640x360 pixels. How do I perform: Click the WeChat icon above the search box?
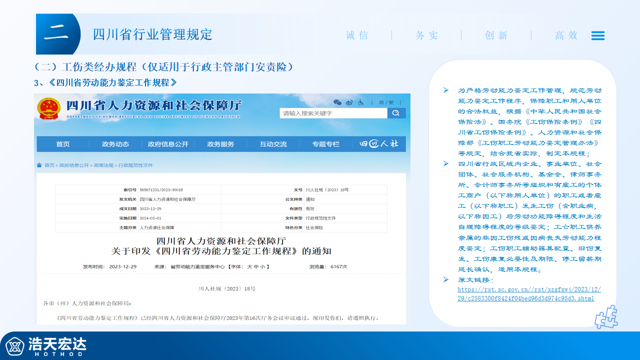[337, 102]
